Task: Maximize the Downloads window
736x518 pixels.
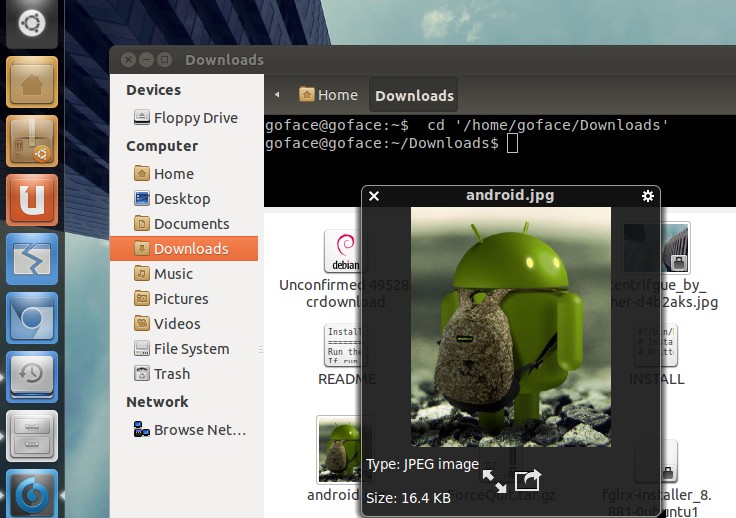Action: click(x=164, y=60)
